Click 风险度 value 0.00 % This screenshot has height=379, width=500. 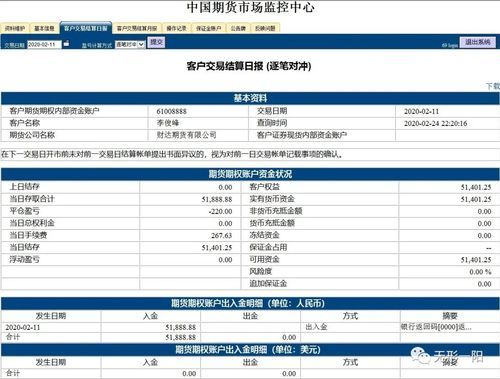480,272
